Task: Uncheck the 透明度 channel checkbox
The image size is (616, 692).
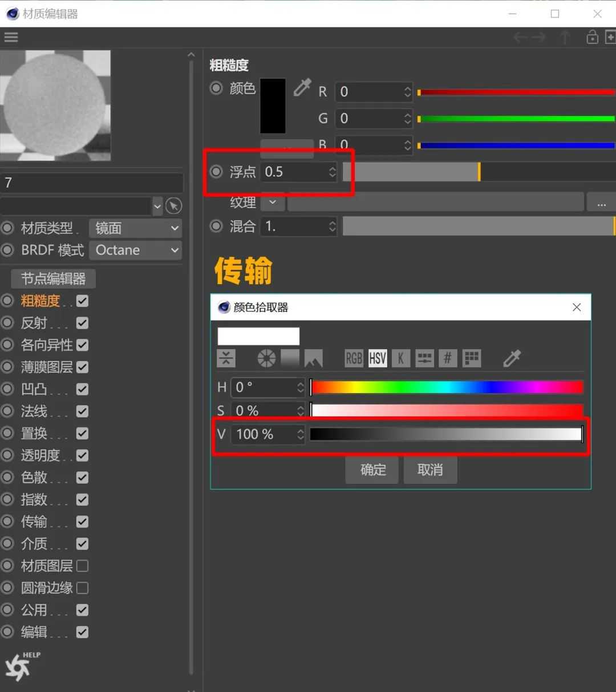Action: tap(82, 455)
